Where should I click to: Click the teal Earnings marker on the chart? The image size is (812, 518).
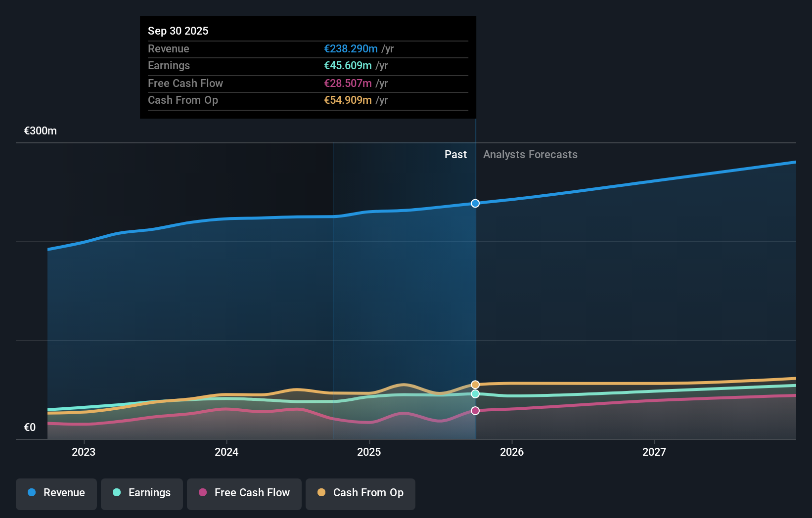coord(475,394)
